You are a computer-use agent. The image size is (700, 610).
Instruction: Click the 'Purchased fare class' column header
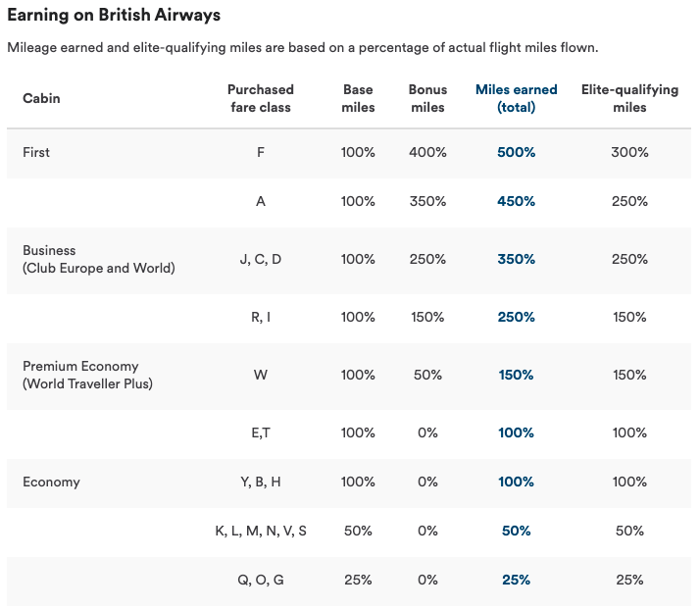pos(261,98)
